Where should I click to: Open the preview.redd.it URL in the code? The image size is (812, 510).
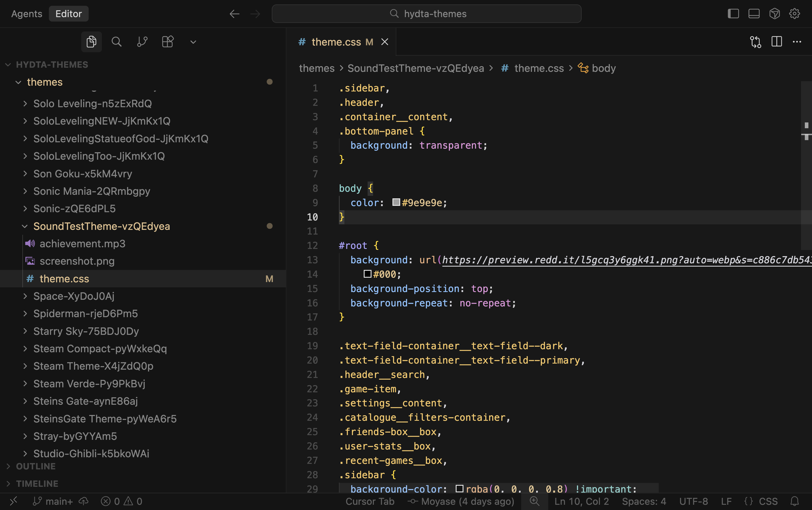point(607,260)
